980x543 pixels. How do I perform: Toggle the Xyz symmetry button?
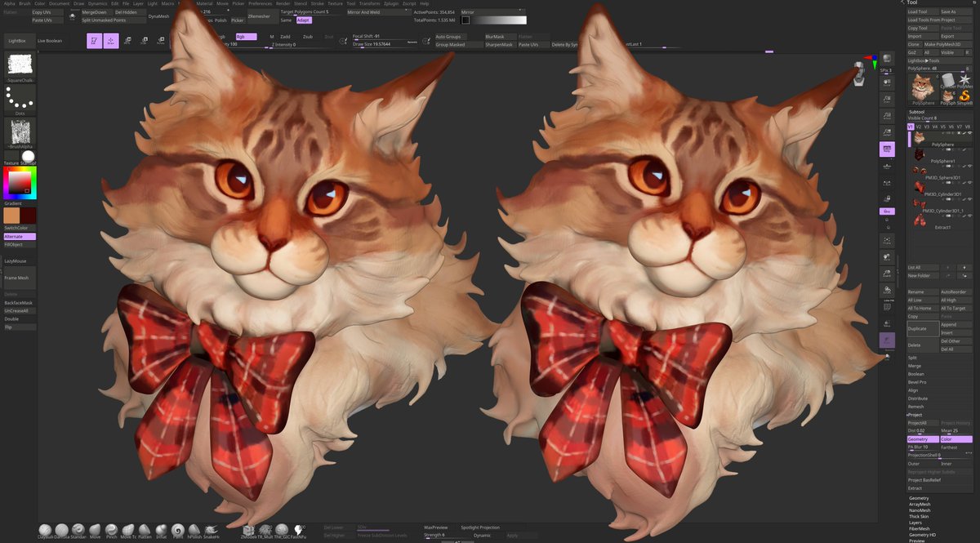coord(887,211)
